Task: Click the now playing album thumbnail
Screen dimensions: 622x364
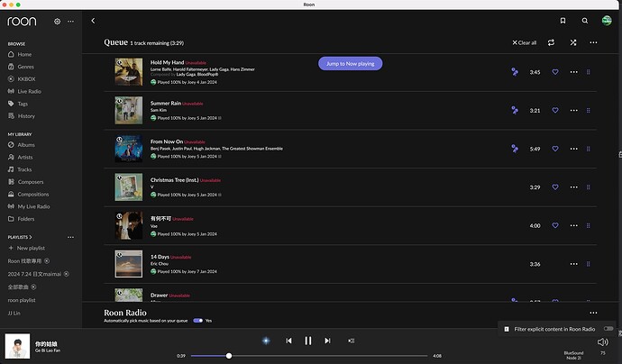Action: 17,346
